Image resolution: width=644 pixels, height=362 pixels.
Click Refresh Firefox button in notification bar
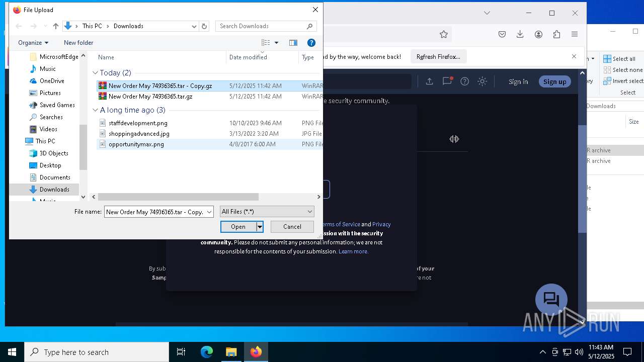[438, 57]
